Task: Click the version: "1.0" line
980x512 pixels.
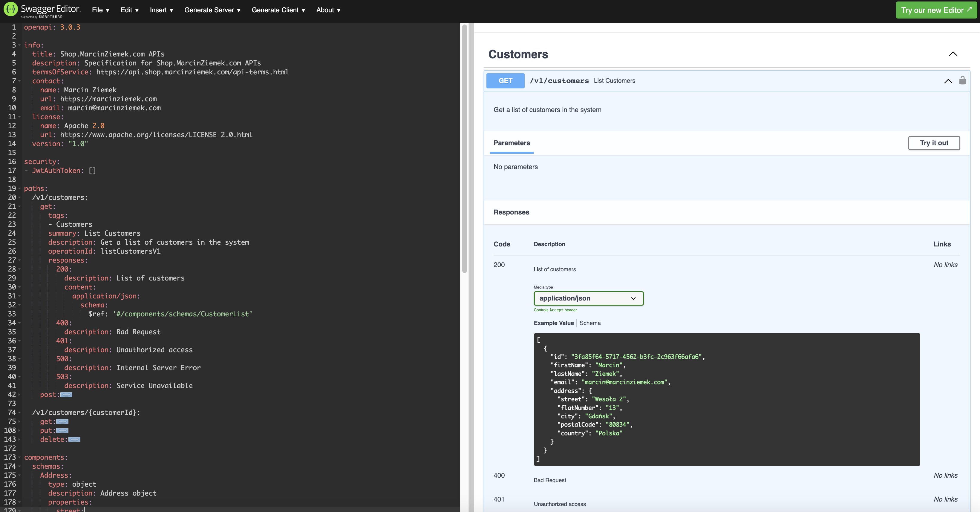Action: tap(60, 144)
